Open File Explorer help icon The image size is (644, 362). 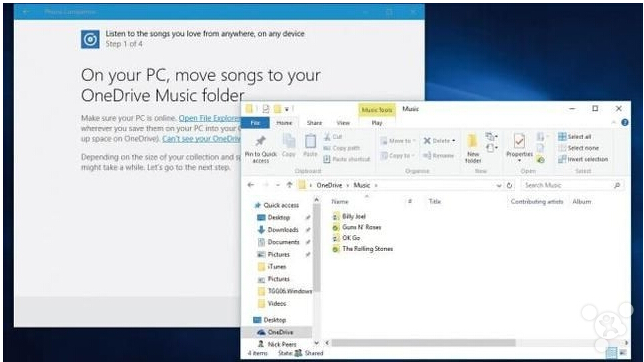click(x=625, y=122)
